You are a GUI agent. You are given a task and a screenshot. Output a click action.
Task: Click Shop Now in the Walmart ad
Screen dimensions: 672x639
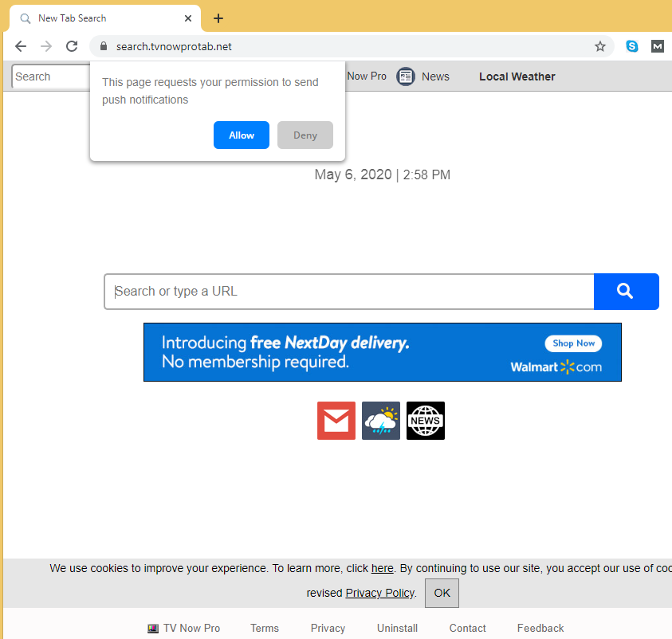(573, 343)
